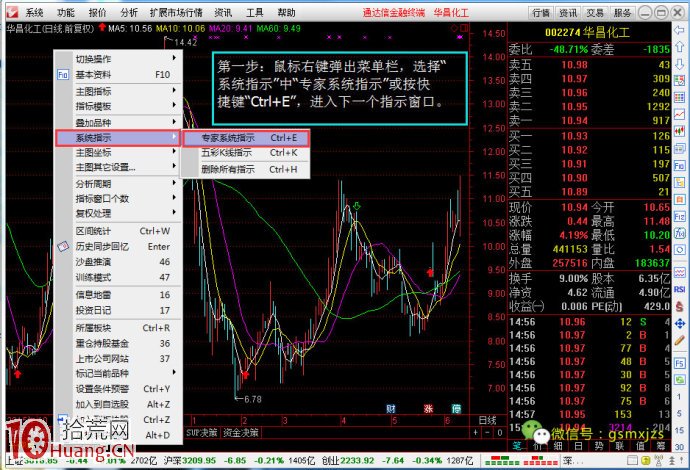
Task: Click the blue four-way move arrows icon
Action: [679, 324]
